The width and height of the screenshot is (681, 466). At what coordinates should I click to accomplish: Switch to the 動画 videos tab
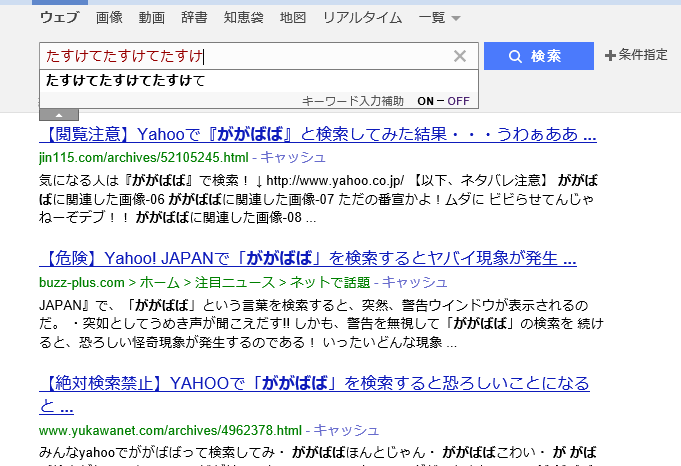pyautogui.click(x=152, y=18)
